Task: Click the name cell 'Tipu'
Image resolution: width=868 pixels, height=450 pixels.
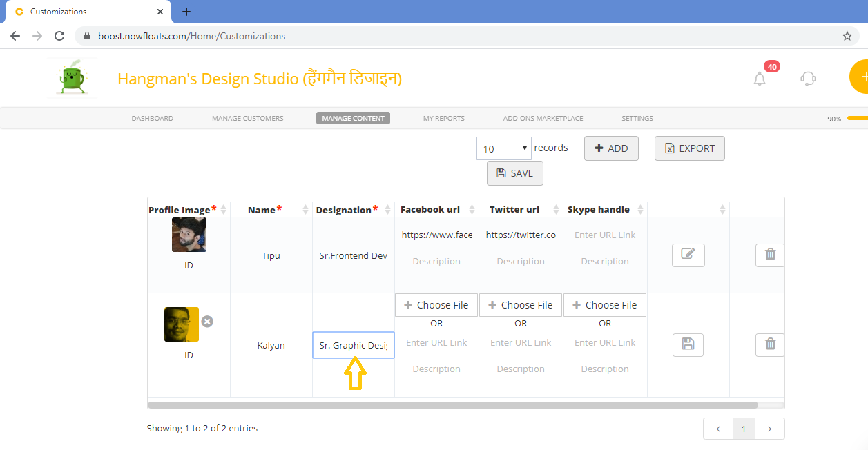Action: (271, 255)
